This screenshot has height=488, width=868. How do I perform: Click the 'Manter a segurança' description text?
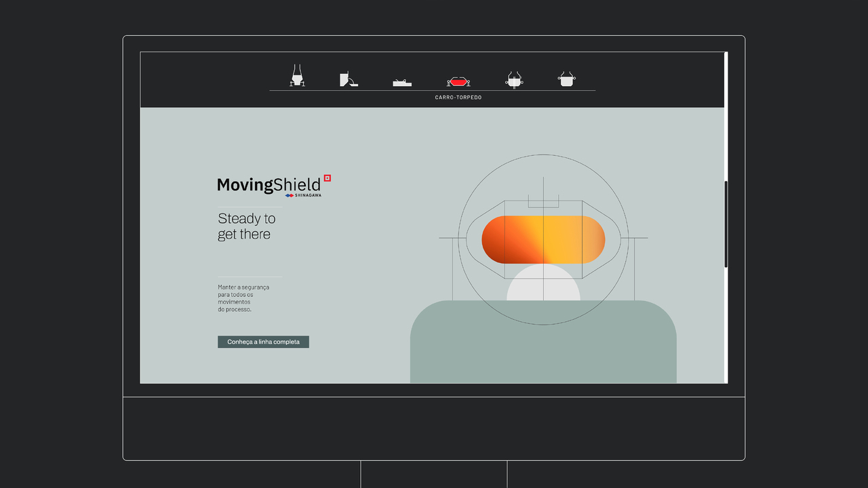tap(243, 298)
